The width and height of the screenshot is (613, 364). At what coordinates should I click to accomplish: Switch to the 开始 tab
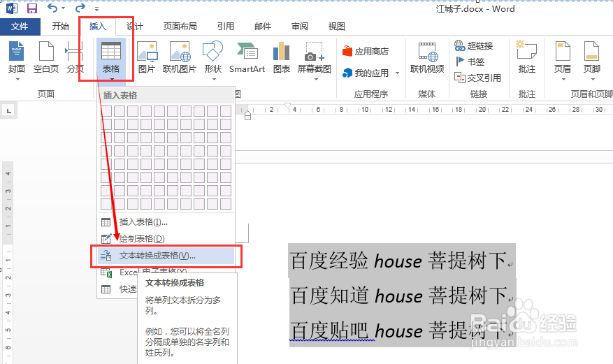coord(61,26)
